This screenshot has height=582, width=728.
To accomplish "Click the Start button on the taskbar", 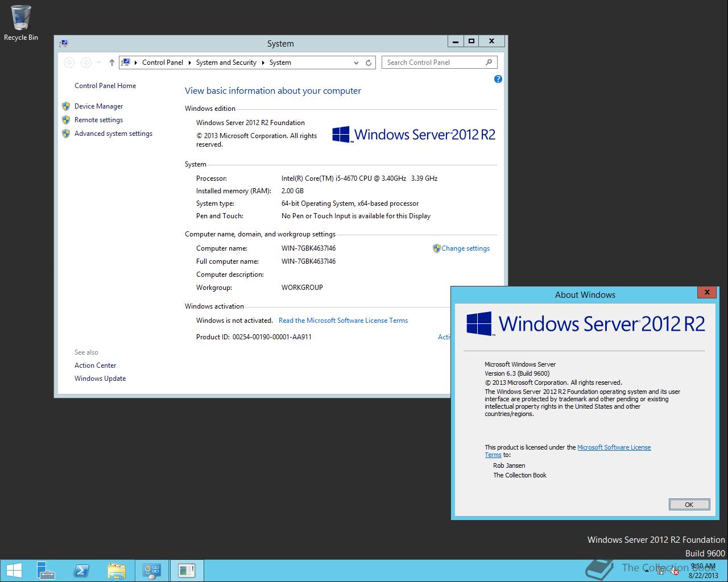I will pos(14,571).
